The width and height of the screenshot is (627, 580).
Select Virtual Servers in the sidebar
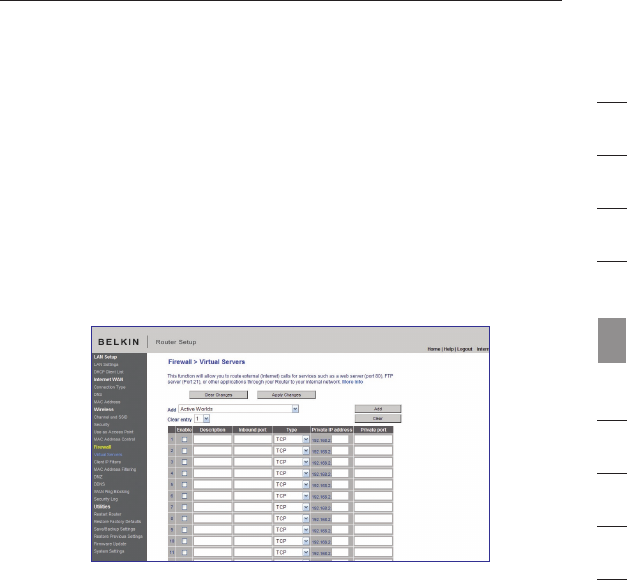108,454
